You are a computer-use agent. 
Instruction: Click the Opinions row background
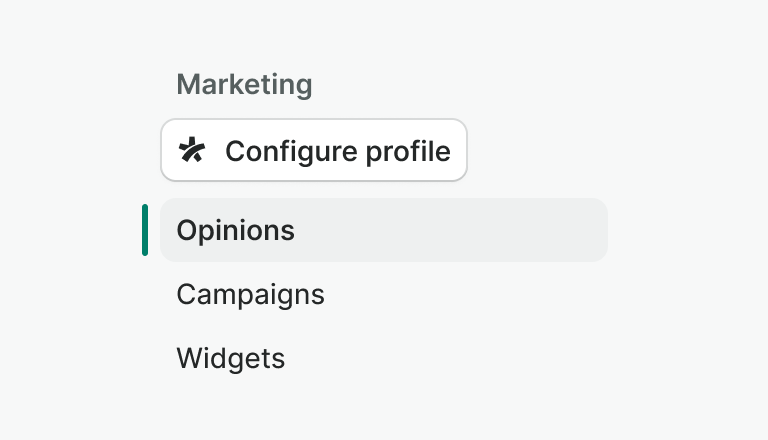pyautogui.click(x=450, y=231)
